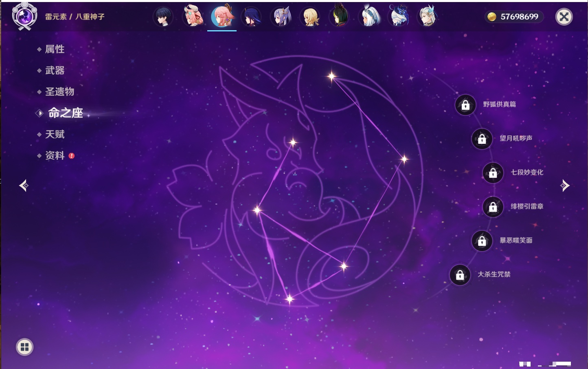
Task: Switch to the 天赋 talents tab
Action: coord(55,134)
